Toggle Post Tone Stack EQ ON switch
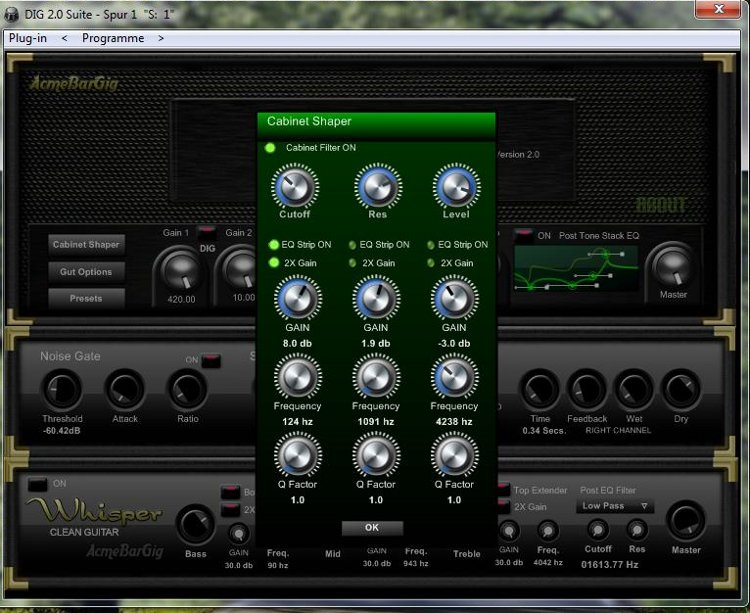750x613 pixels. click(x=524, y=235)
